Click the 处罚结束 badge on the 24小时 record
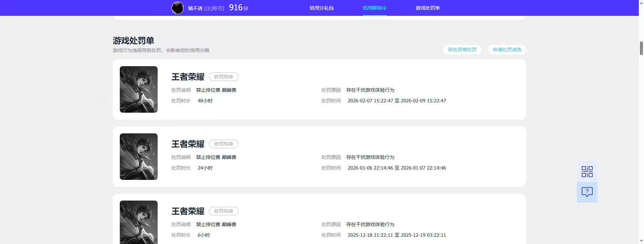The image size is (644, 244). (224, 144)
